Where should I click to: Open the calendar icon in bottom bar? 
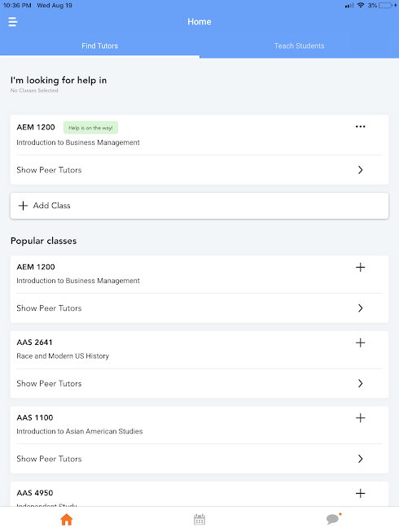click(199, 519)
